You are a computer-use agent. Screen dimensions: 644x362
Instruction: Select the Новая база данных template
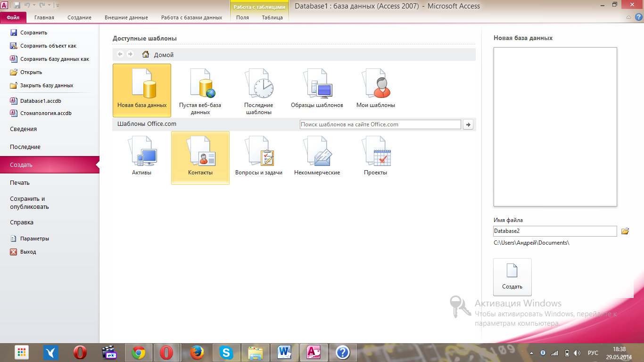(x=142, y=90)
